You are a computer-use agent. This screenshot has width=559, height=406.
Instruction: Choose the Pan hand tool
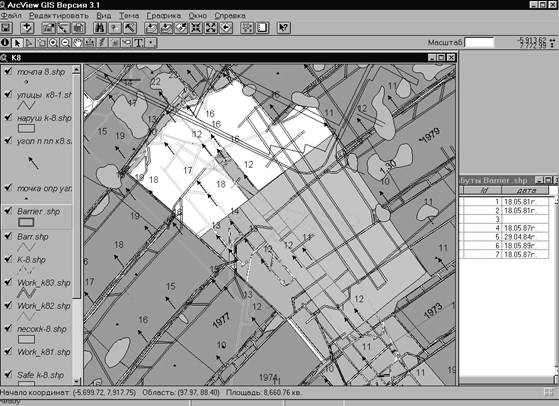pos(77,43)
